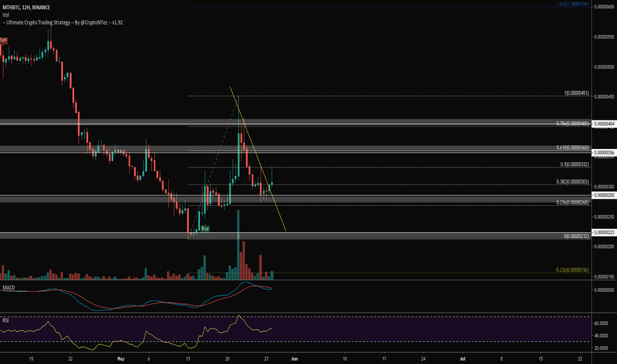The image size is (617, 364).
Task: Click the Jul label on time axis
Action: (x=462, y=359)
